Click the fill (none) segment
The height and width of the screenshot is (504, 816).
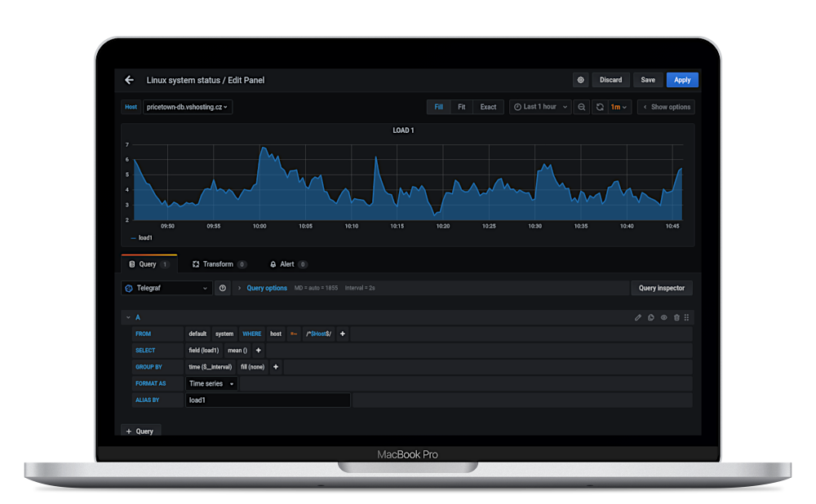pyautogui.click(x=252, y=367)
